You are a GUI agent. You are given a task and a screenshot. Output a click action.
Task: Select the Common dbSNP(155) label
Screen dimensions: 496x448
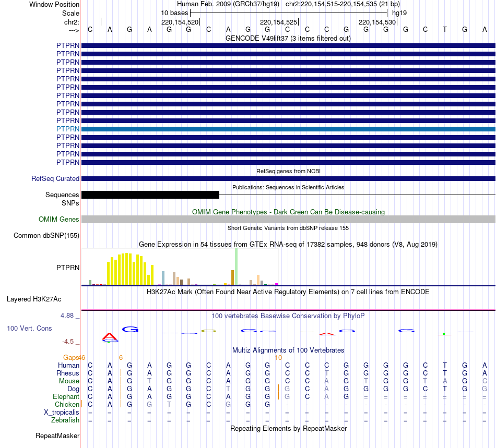[x=46, y=235]
